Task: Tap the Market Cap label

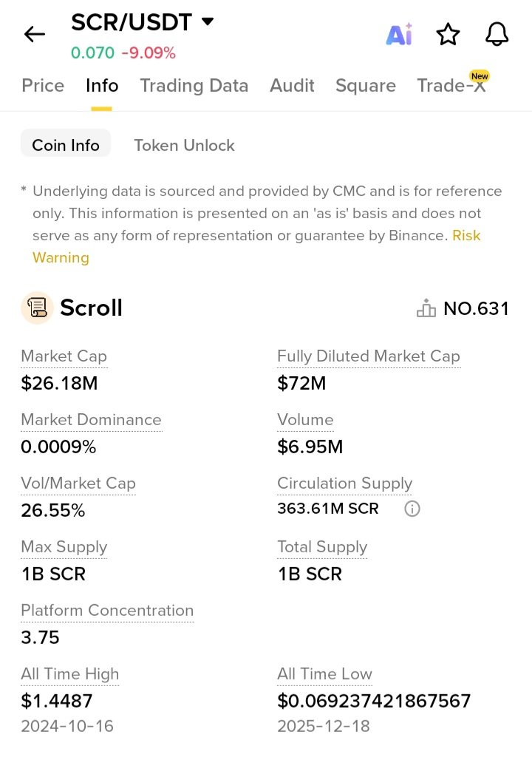Action: pyautogui.click(x=64, y=356)
